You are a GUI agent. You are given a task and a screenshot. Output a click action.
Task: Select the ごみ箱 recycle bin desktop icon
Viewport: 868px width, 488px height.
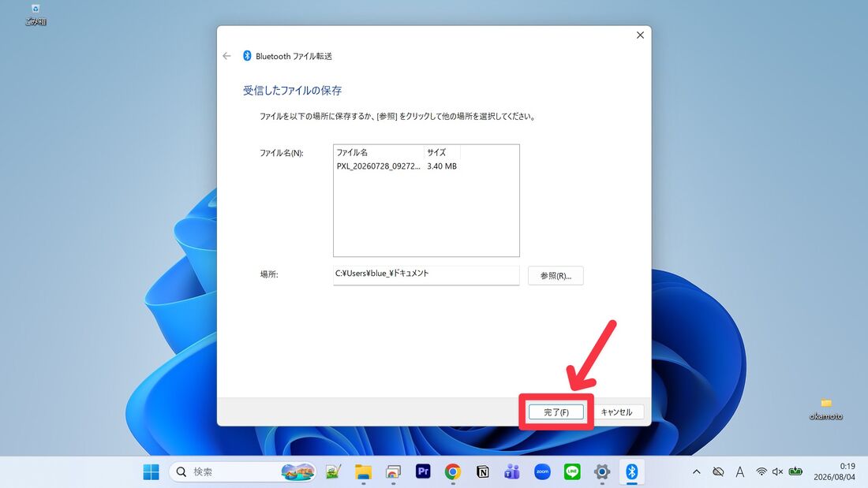36,15
